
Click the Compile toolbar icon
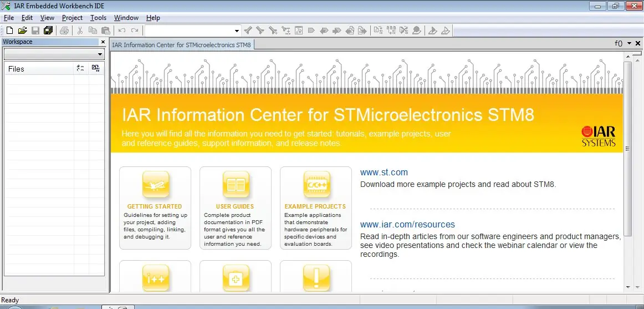[379, 31]
